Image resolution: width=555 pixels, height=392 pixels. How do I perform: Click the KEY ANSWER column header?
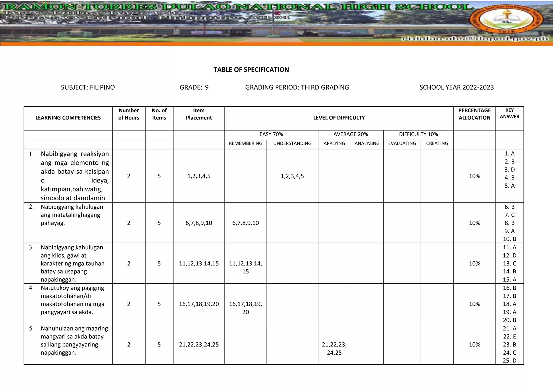pos(509,113)
